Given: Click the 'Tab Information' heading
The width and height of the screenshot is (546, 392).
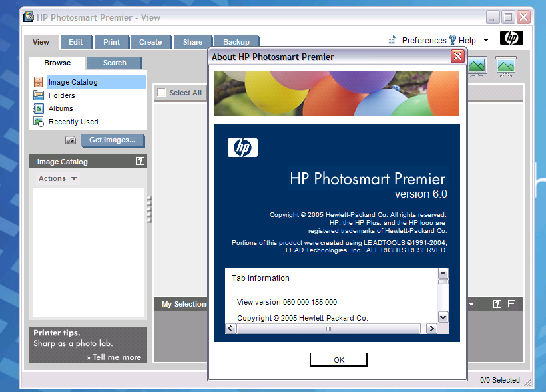Looking at the screenshot, I should 260,278.
